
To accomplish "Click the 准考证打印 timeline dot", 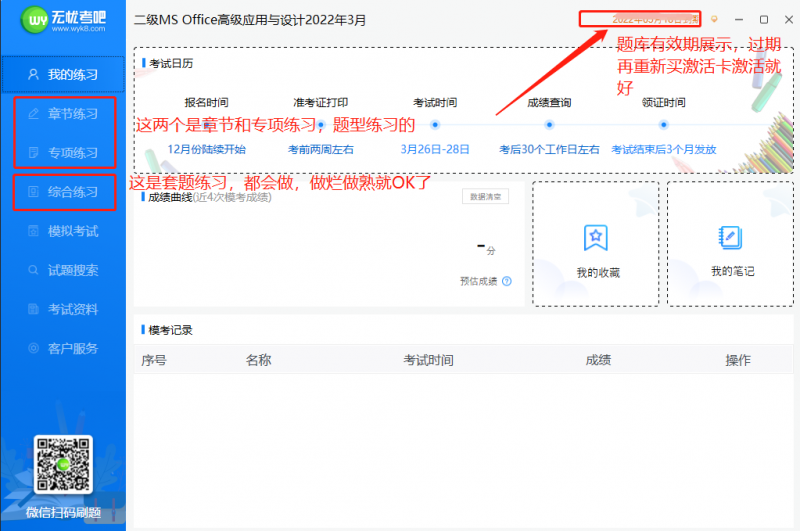I will pyautogui.click(x=321, y=124).
